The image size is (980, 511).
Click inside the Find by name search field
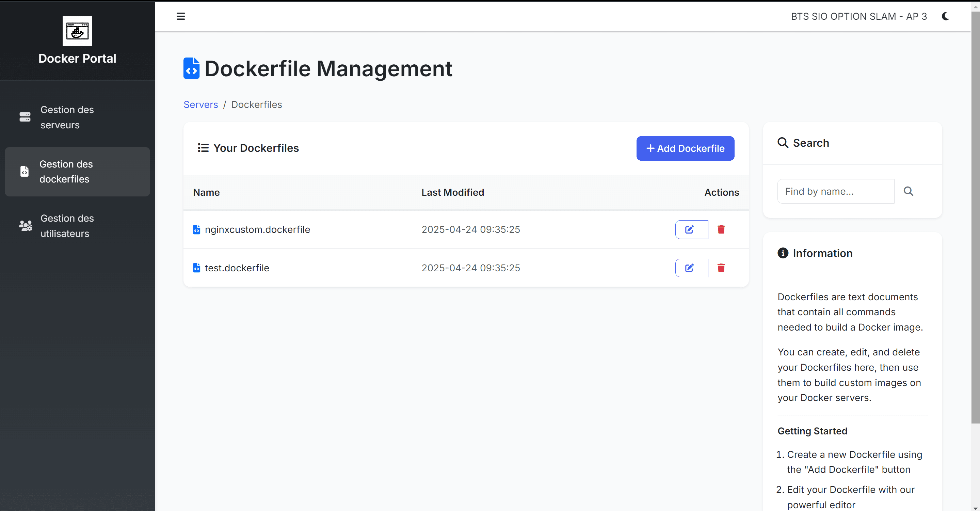tap(835, 191)
